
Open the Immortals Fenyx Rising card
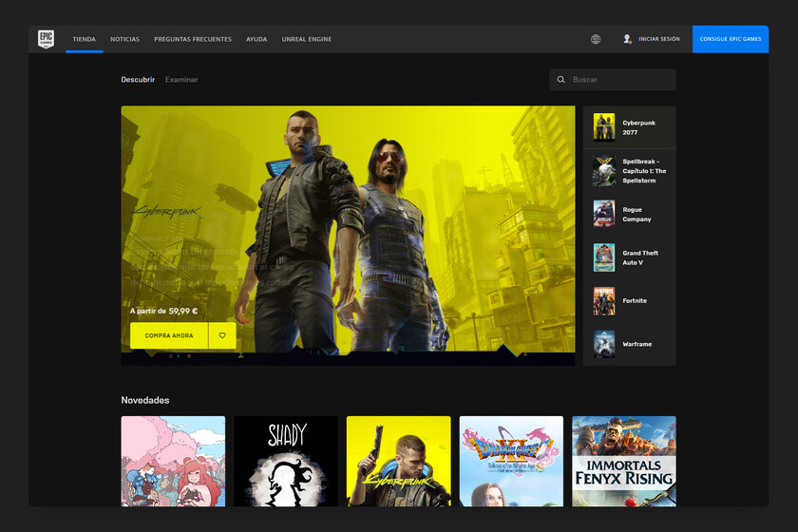pyautogui.click(x=624, y=462)
